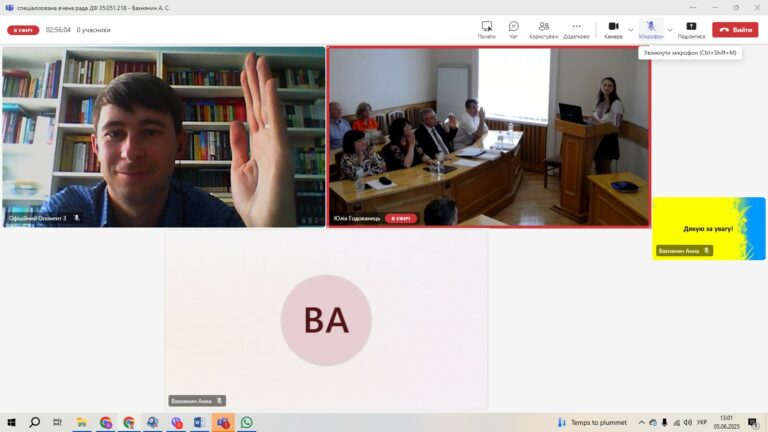Click the red live status badge
This screenshot has height=432, width=768.
[23, 30]
